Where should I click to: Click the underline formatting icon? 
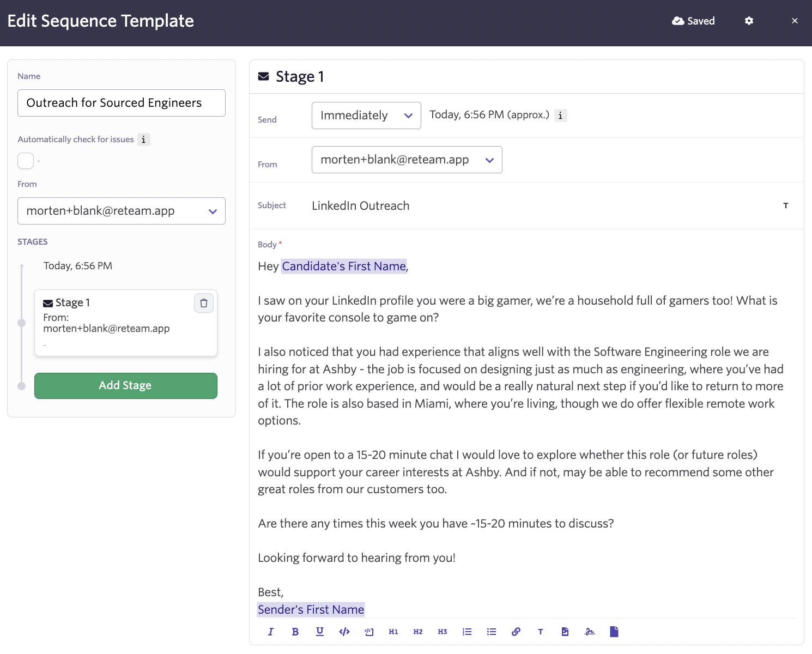[319, 632]
